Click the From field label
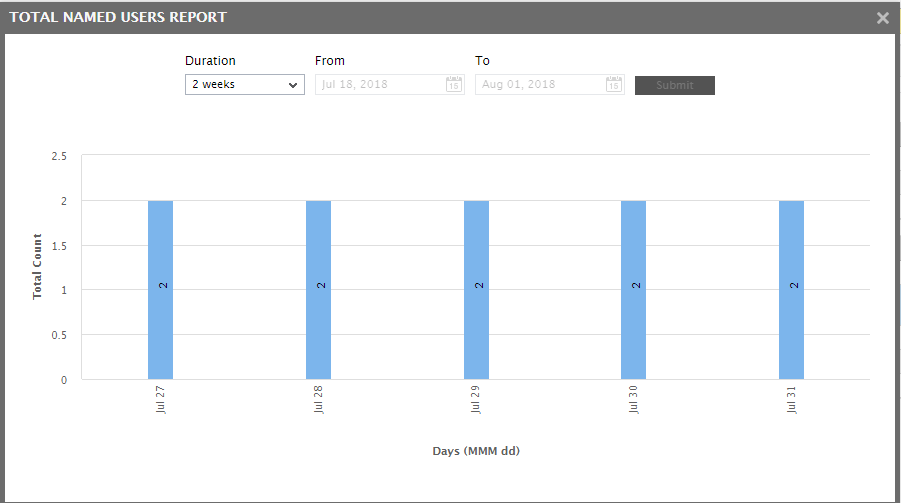This screenshot has height=503, width=901. tap(330, 61)
